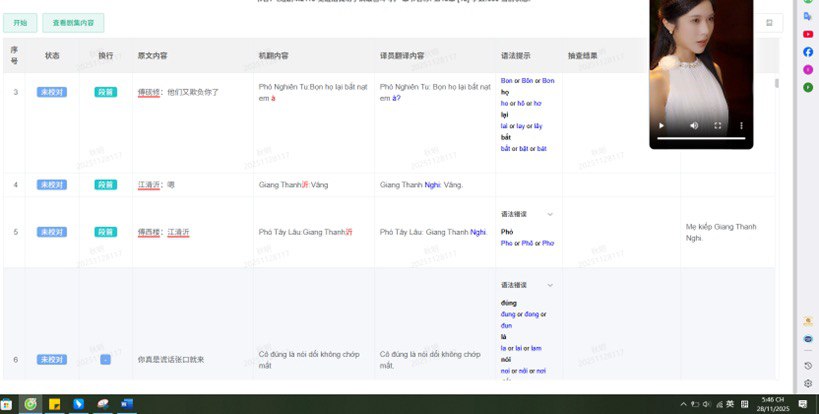Play the video in the floating player
The image size is (819, 414).
[x=660, y=126]
